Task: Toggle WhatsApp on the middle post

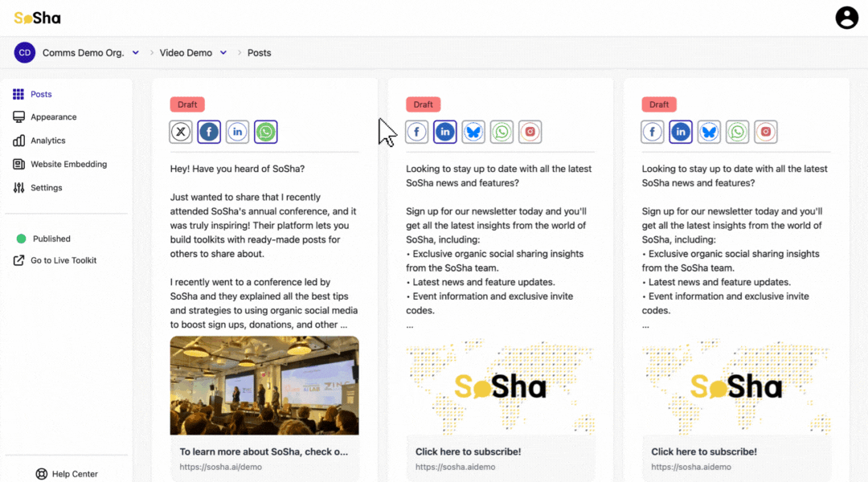Action: pos(502,132)
